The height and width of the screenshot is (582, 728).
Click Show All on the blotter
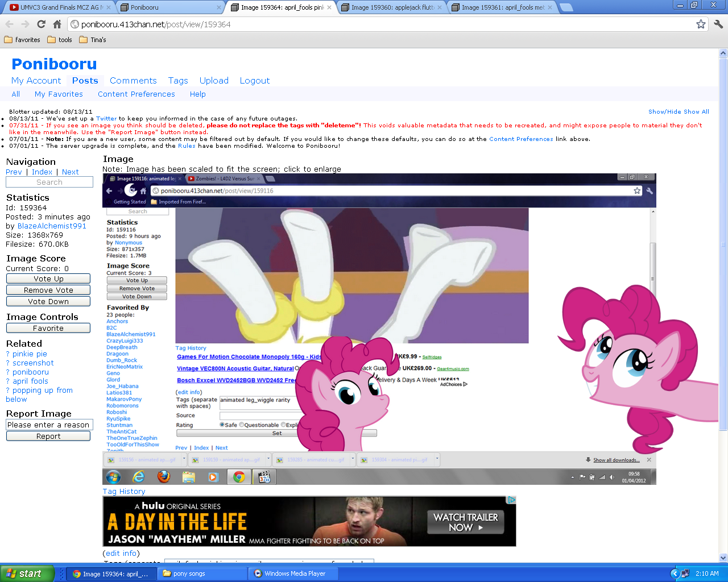tap(697, 112)
